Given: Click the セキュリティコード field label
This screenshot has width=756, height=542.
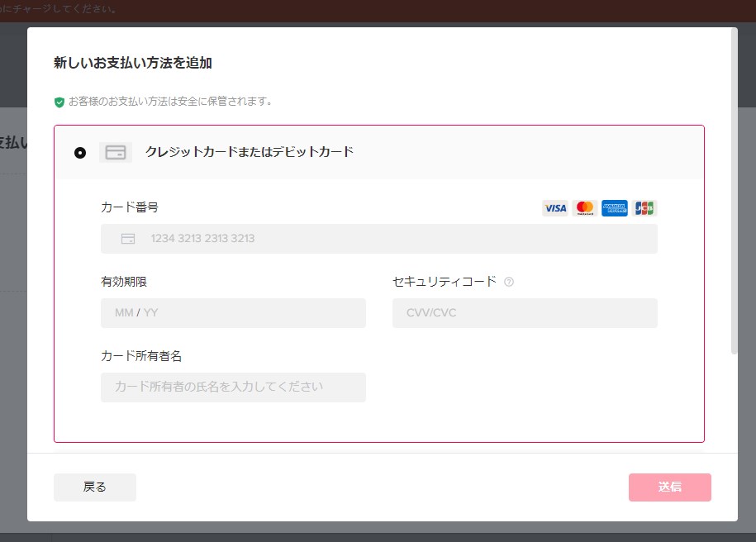Looking at the screenshot, I should 445,282.
